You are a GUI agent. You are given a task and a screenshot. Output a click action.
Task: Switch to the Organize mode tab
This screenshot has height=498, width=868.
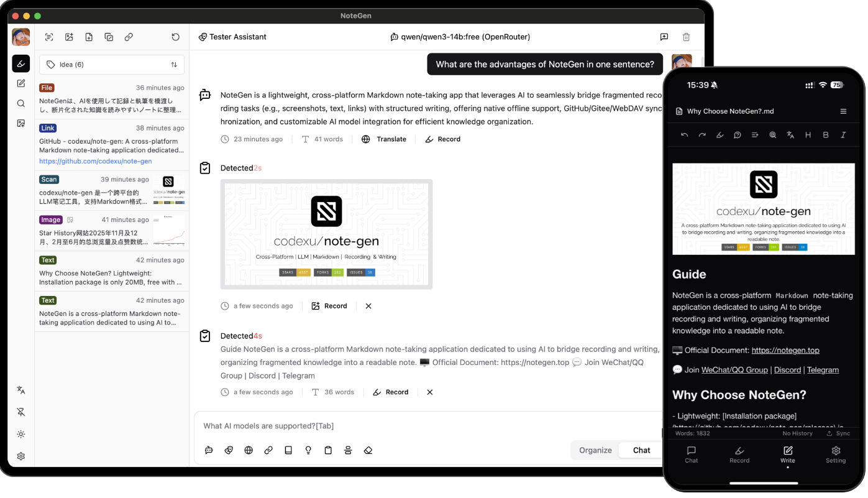[595, 450]
